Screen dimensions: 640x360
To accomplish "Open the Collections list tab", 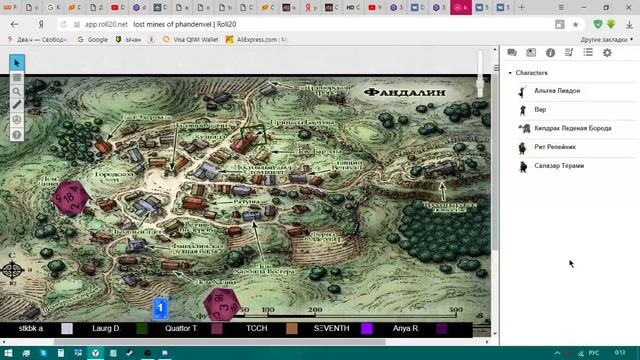I will coord(588,53).
